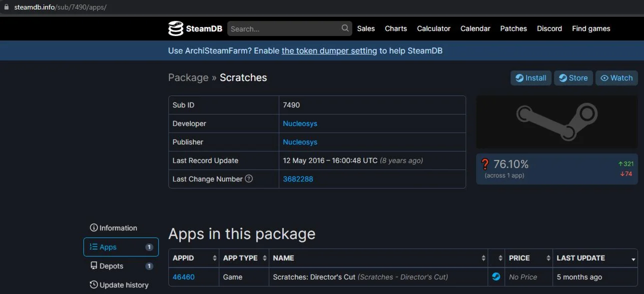Click the search magnifier icon
644x294 pixels.
pos(345,28)
